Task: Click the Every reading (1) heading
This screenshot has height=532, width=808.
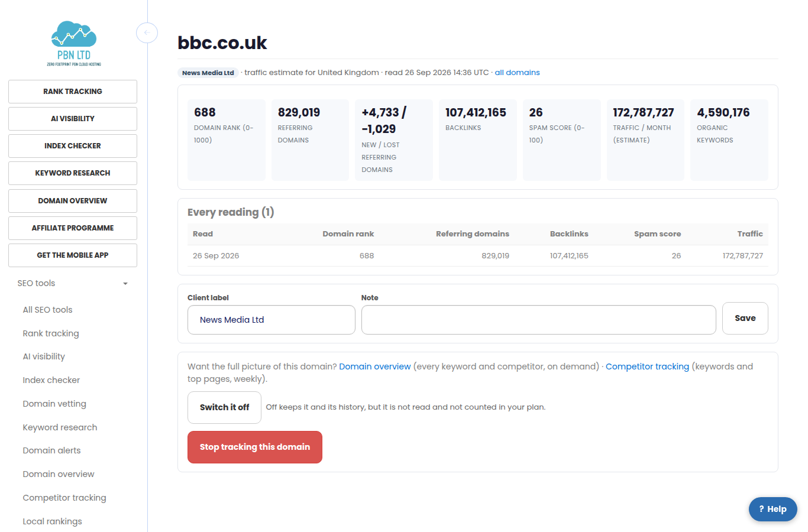Action: click(x=231, y=212)
